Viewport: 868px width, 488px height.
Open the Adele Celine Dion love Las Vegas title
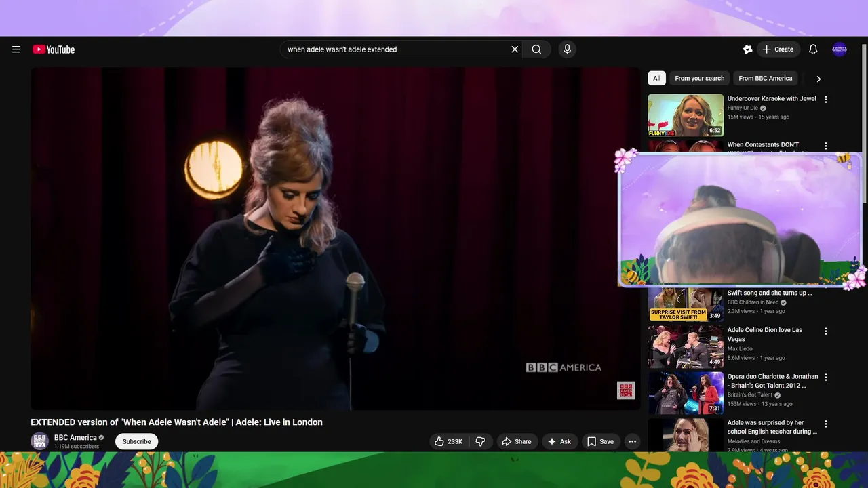[x=765, y=335]
